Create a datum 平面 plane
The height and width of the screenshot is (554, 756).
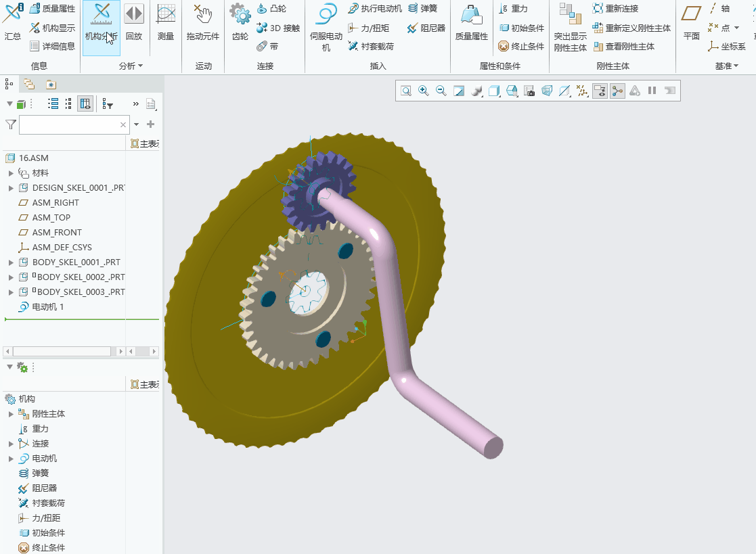point(692,22)
